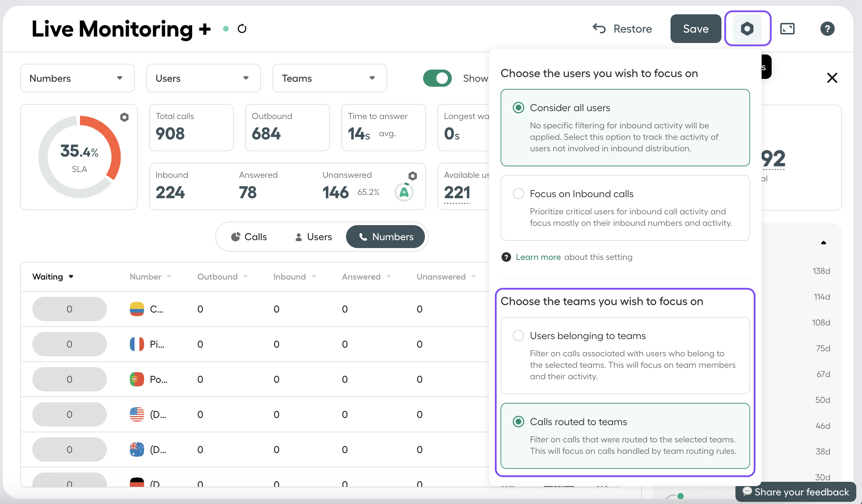The image size is (862, 504).
Task: Click the 35.4% SLA donut chart
Action: click(x=80, y=157)
